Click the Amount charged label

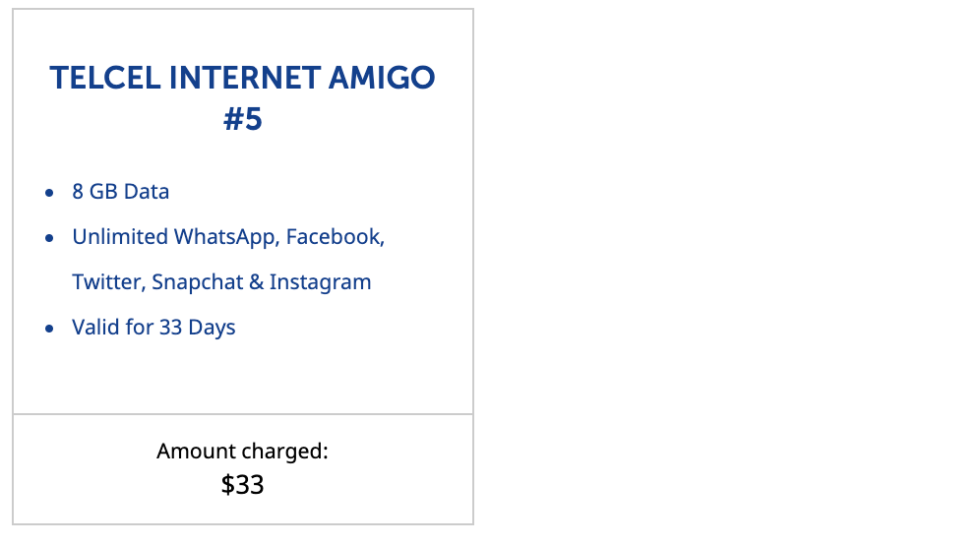(242, 451)
